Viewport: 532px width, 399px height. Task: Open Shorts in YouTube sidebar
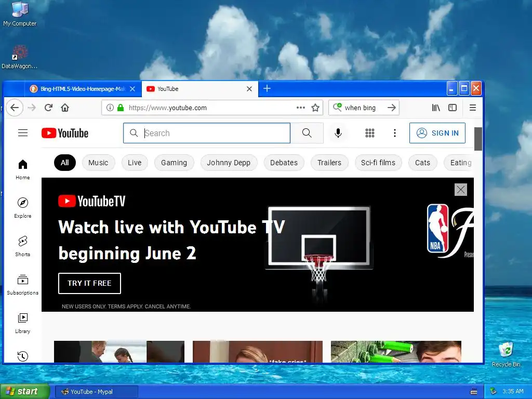[23, 246]
